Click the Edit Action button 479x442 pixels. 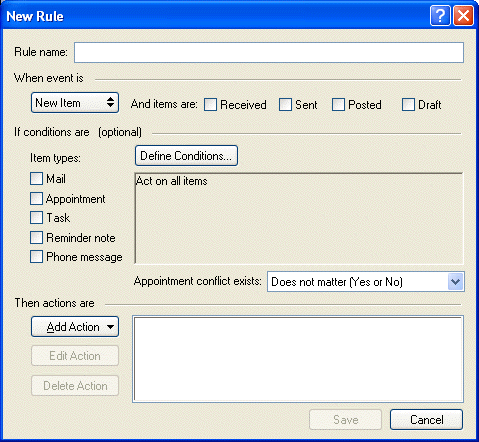[x=75, y=356]
